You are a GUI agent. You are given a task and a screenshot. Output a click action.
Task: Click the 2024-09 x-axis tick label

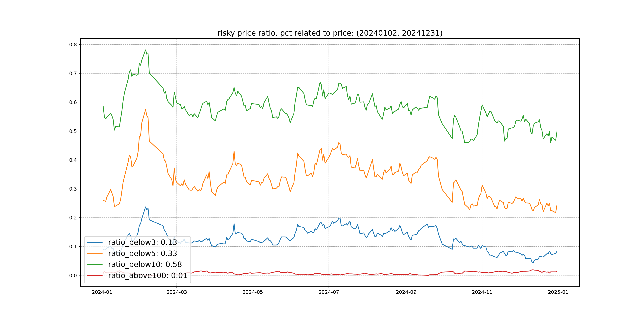point(406,292)
